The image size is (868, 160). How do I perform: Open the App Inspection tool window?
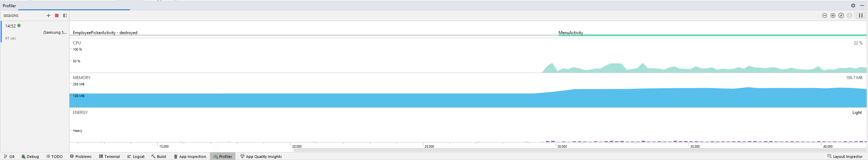(x=190, y=157)
